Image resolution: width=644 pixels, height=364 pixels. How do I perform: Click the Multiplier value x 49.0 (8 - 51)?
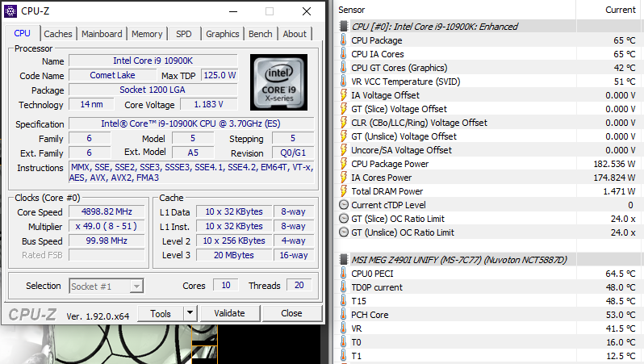pos(107,226)
